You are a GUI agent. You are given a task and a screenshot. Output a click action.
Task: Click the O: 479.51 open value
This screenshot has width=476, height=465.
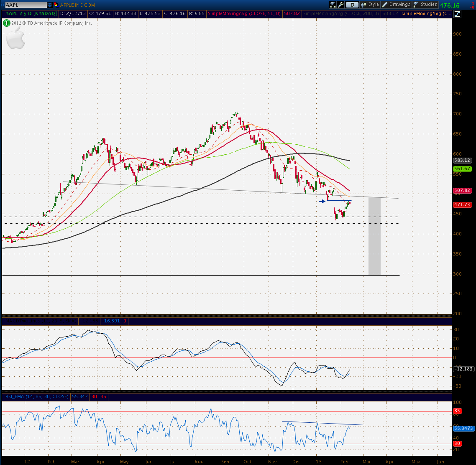(x=100, y=14)
